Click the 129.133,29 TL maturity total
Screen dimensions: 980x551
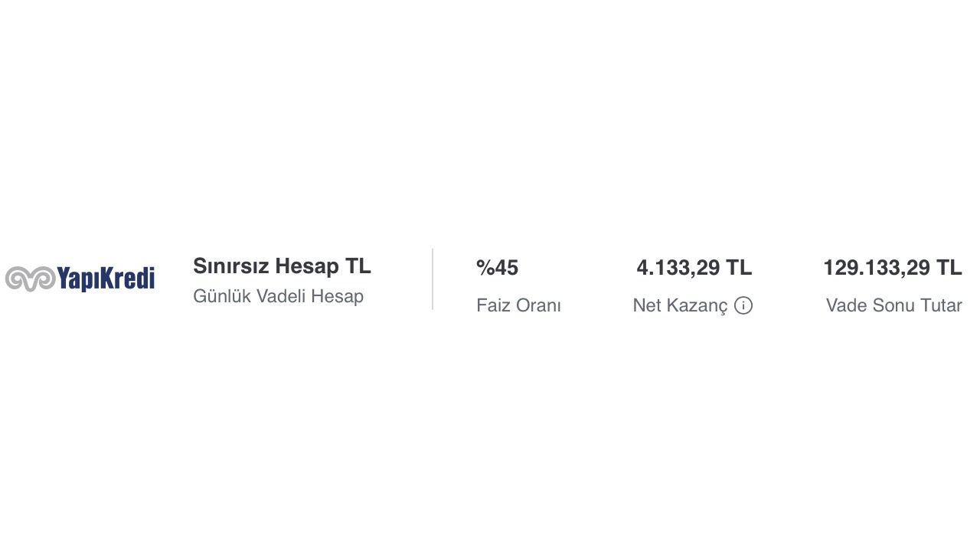tap(892, 268)
